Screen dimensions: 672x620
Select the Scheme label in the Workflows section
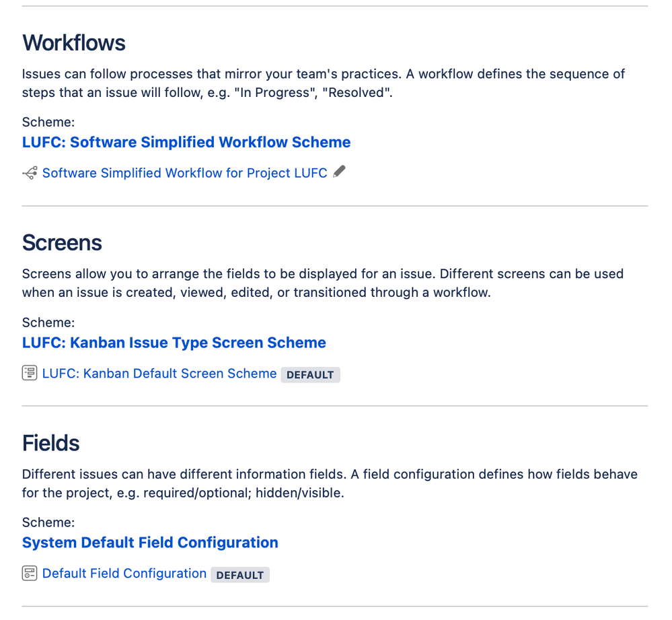pyautogui.click(x=48, y=122)
